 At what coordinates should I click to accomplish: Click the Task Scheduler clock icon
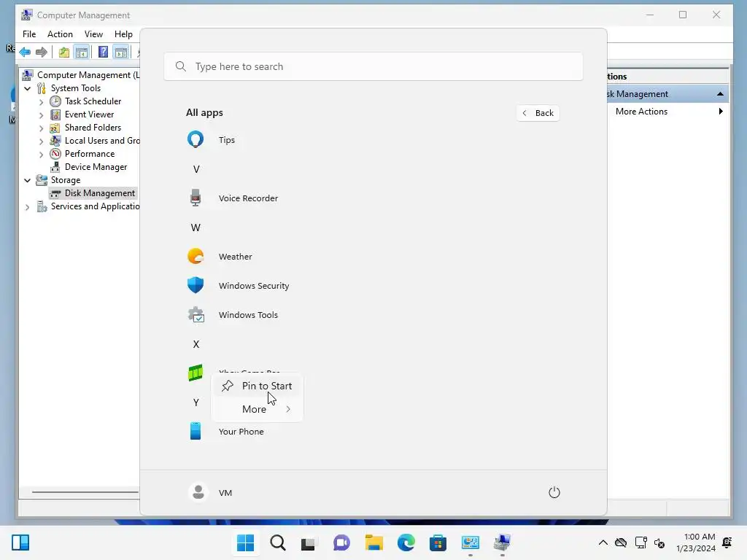pyautogui.click(x=55, y=101)
